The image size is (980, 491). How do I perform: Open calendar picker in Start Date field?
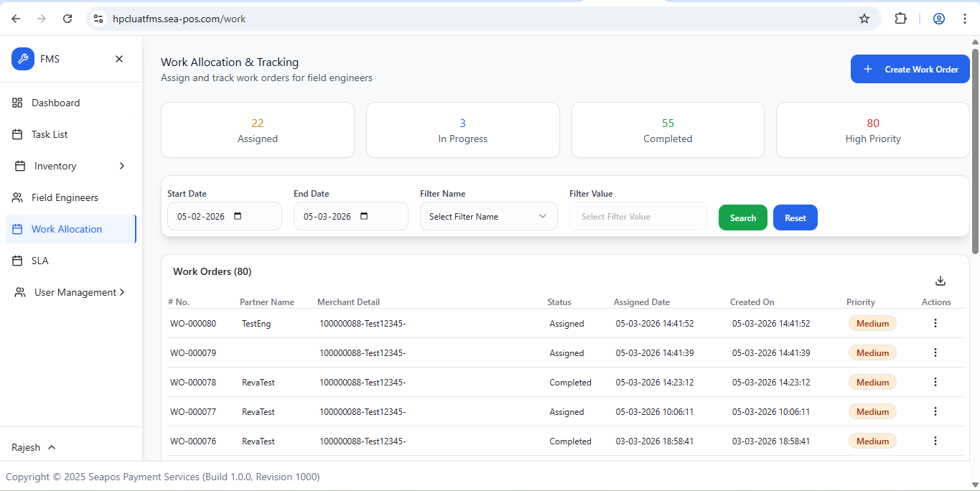point(238,216)
